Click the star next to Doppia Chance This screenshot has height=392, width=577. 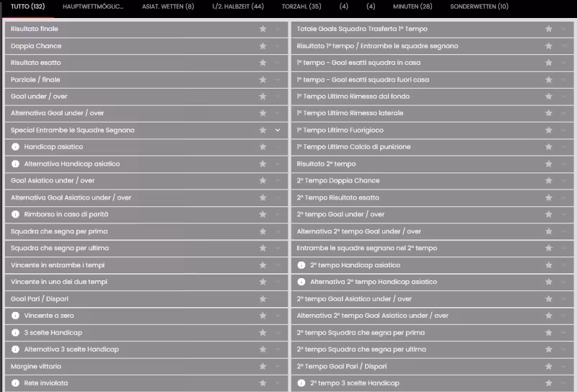tap(263, 46)
